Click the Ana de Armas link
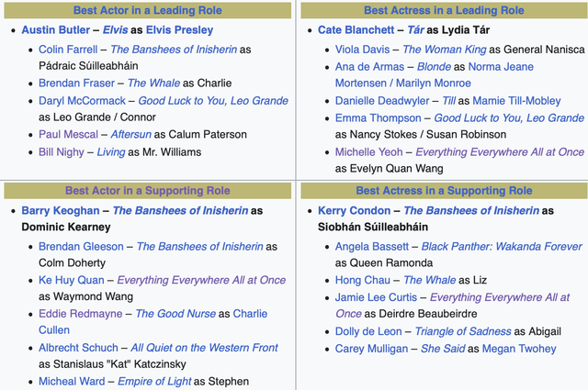588x390 pixels. (369, 67)
